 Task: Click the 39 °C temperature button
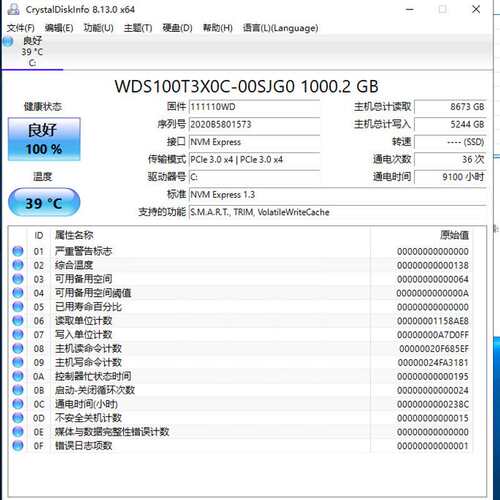tap(44, 202)
